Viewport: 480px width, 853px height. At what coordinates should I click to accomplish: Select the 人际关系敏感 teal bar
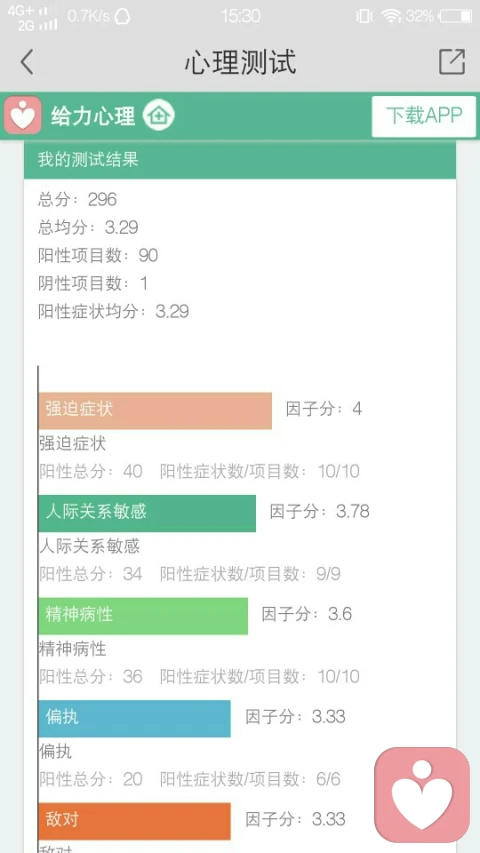[x=147, y=513]
